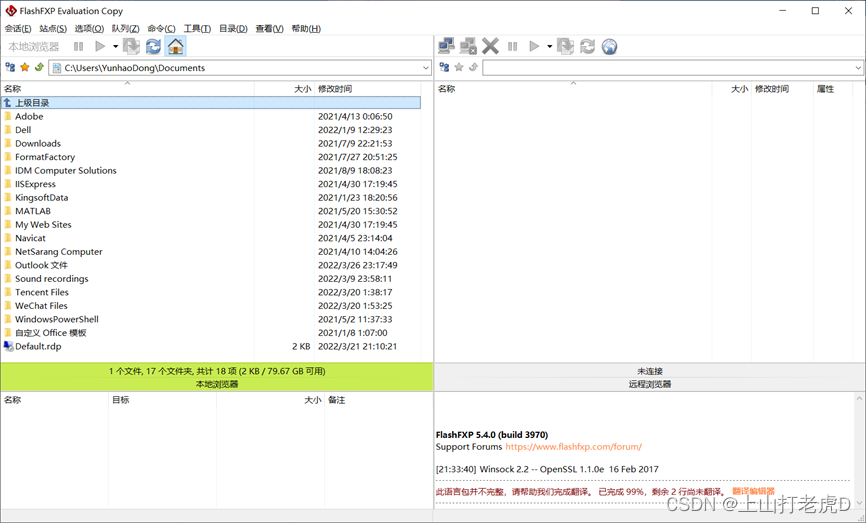Select the Downloads folder
This screenshot has width=866, height=523.
(x=38, y=143)
